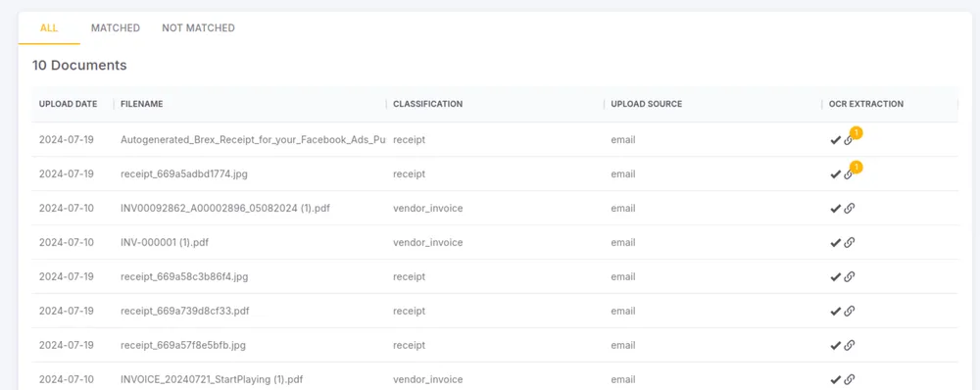Click upload date for receipt_669a739d8cf33.pdf row
The image size is (980, 390).
[x=67, y=312]
